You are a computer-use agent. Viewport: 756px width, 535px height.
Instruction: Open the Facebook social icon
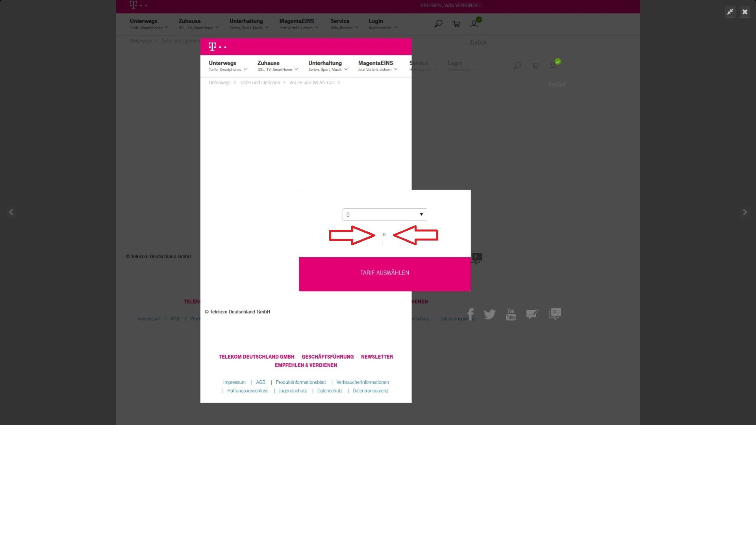pos(471,314)
